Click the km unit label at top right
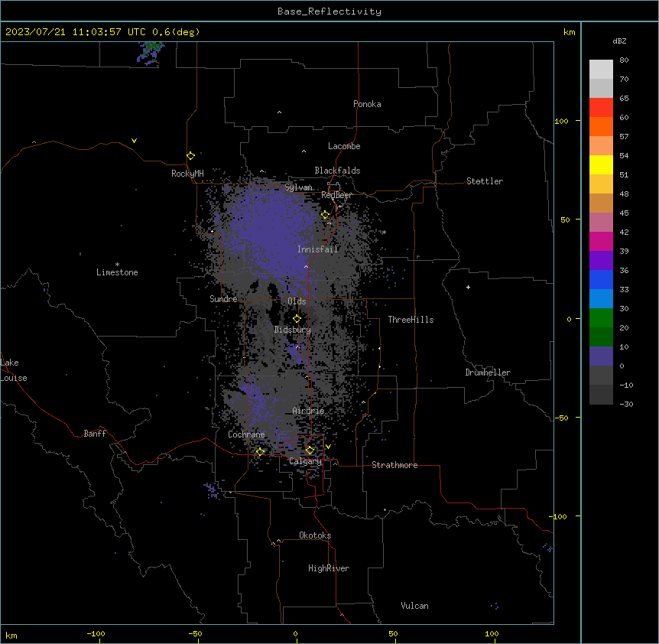The width and height of the screenshot is (659, 644). tap(570, 32)
